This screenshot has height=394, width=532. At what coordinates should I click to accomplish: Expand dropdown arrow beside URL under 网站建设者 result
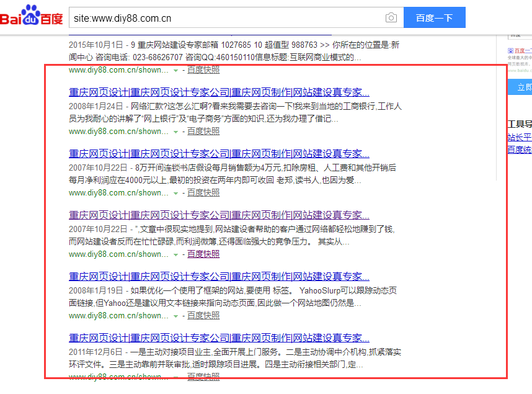(175, 255)
